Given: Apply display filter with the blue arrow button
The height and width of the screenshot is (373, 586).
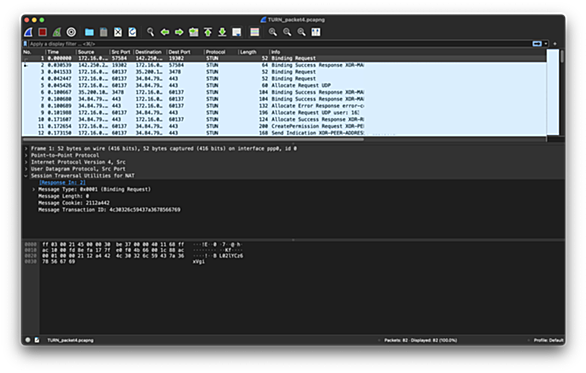Looking at the screenshot, I should [537, 44].
